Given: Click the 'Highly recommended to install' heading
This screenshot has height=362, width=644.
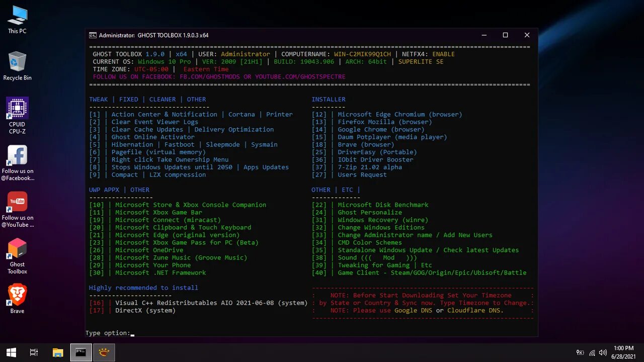Looking at the screenshot, I should (143, 288).
